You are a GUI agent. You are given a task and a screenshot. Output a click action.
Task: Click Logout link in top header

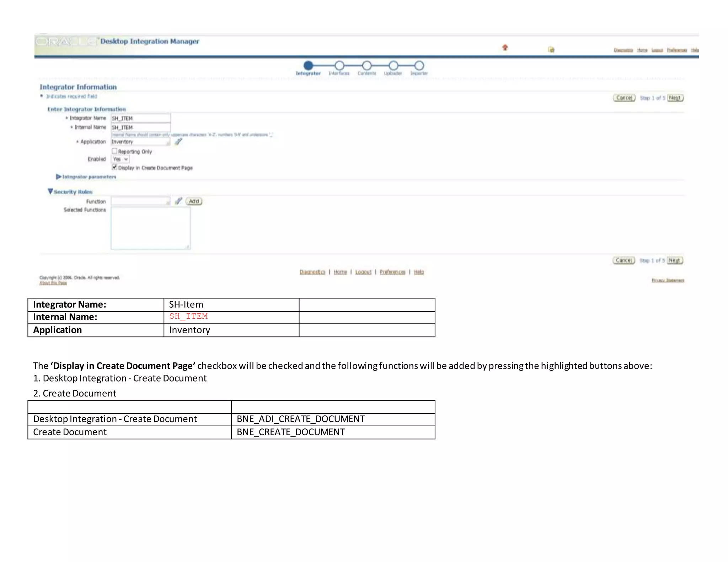(657, 50)
